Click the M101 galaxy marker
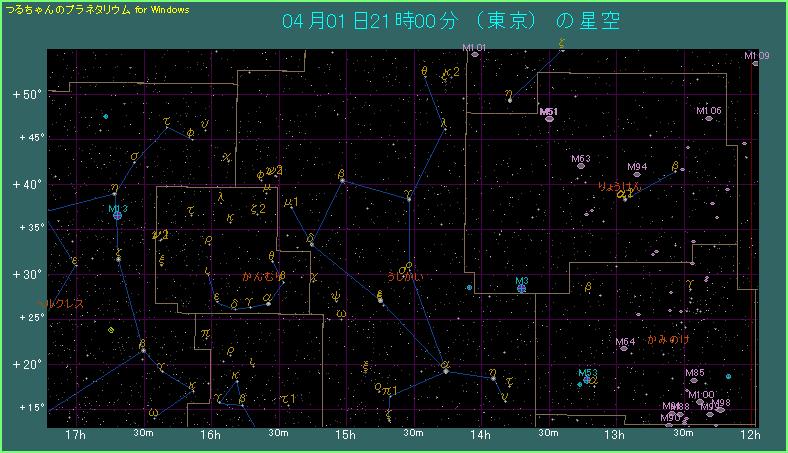 click(474, 55)
